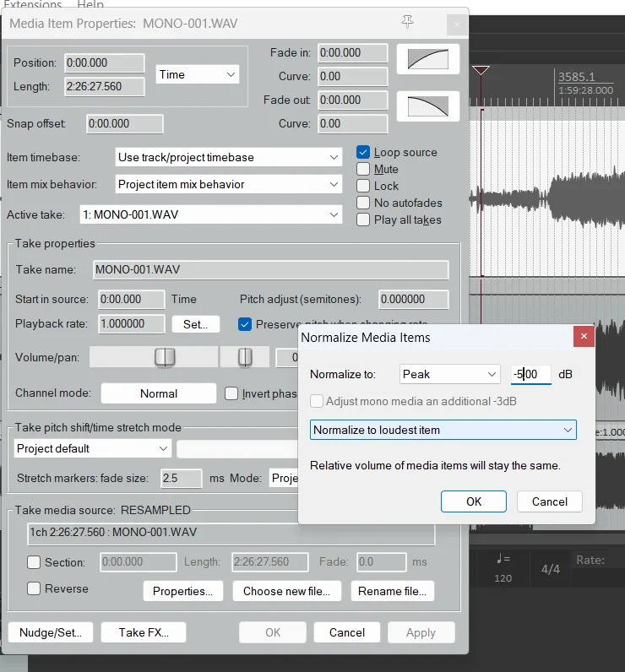Enable the Section checkbox
The image size is (625, 672).
34,562
